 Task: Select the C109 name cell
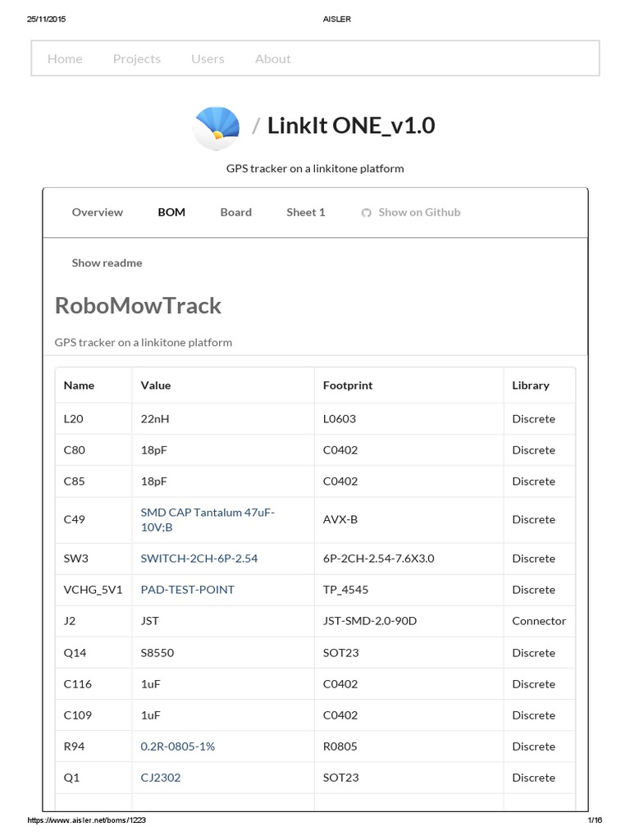tap(94, 715)
